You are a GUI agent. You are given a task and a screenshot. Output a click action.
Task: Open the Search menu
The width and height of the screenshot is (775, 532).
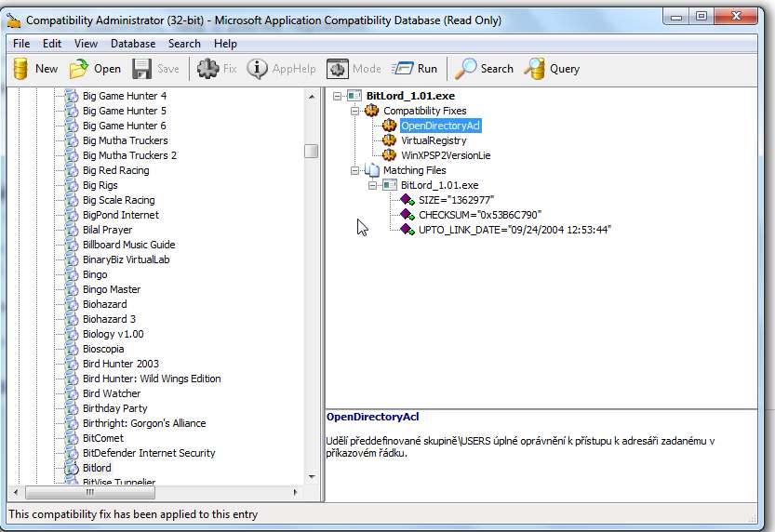tap(184, 44)
